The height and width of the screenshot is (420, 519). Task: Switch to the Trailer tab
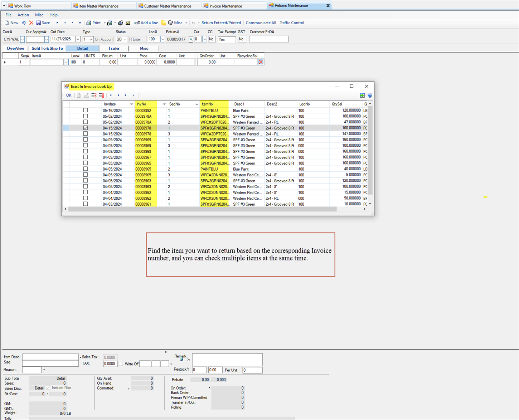click(x=114, y=49)
